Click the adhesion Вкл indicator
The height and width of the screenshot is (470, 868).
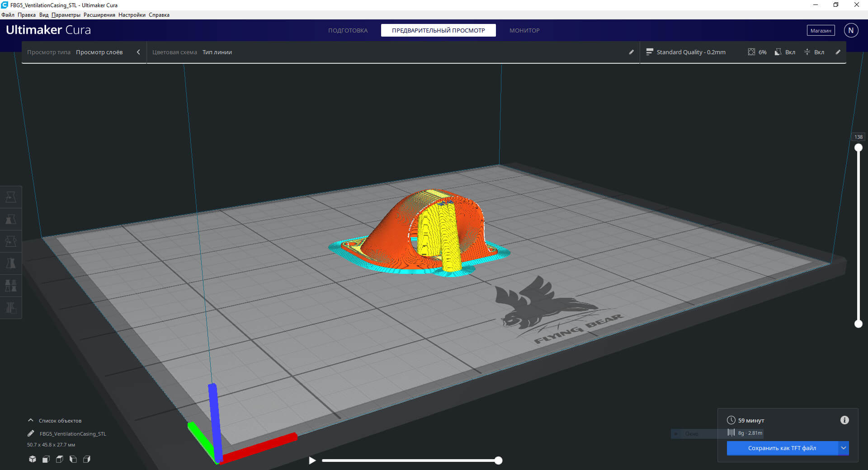[814, 52]
